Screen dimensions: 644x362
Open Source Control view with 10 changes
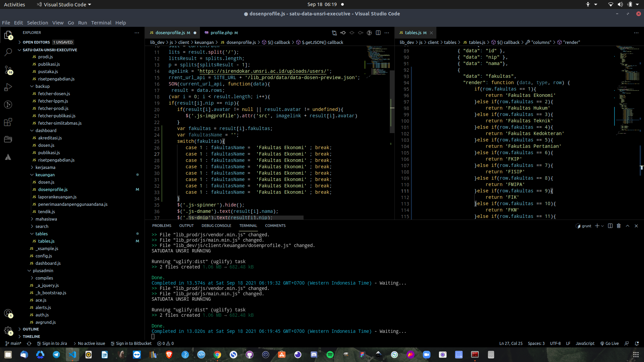pyautogui.click(x=8, y=70)
